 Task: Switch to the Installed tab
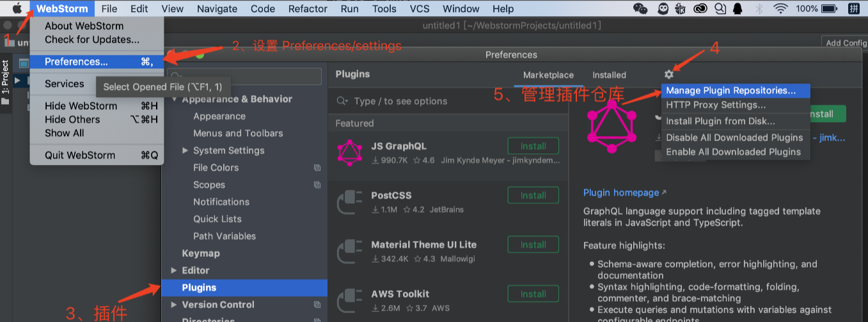click(609, 75)
